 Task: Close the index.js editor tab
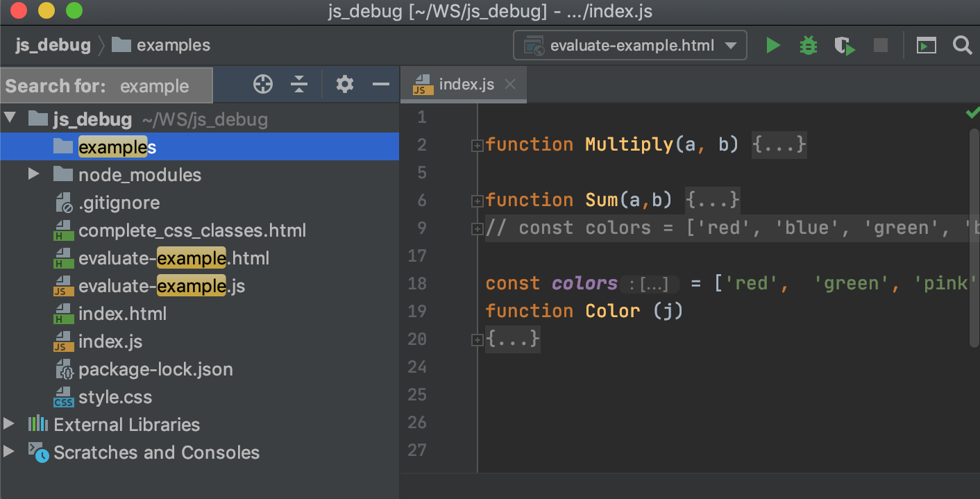[x=510, y=84]
